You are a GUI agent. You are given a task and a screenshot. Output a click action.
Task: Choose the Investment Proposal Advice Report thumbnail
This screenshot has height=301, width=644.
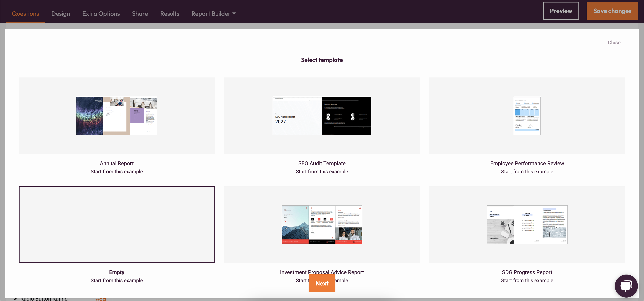pyautogui.click(x=321, y=225)
